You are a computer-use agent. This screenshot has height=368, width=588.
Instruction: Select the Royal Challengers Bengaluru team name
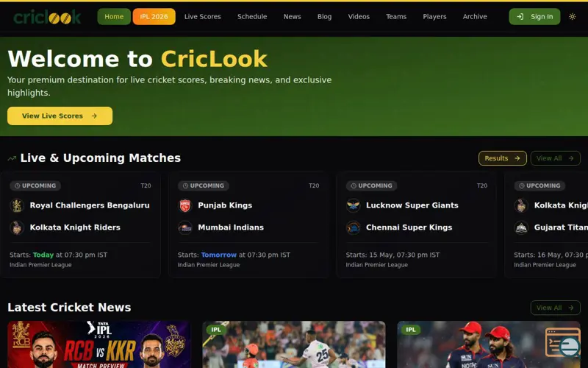pyautogui.click(x=90, y=205)
